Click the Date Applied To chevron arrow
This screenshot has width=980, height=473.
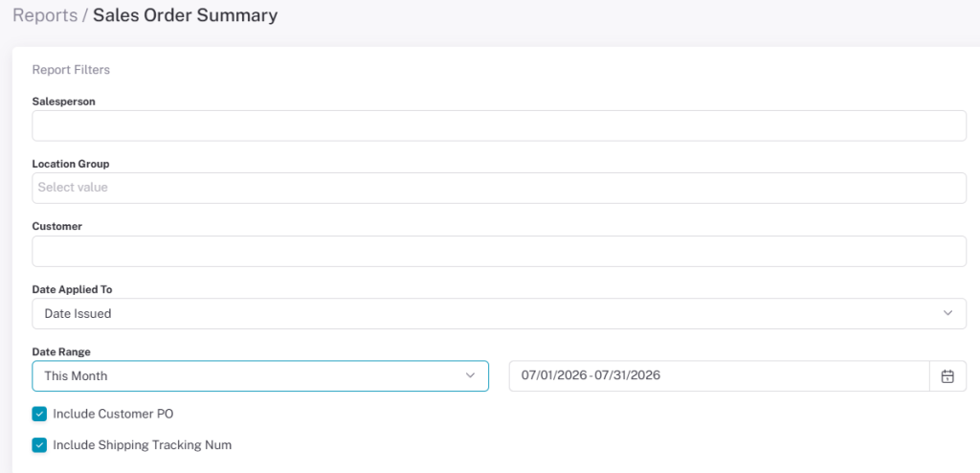947,313
